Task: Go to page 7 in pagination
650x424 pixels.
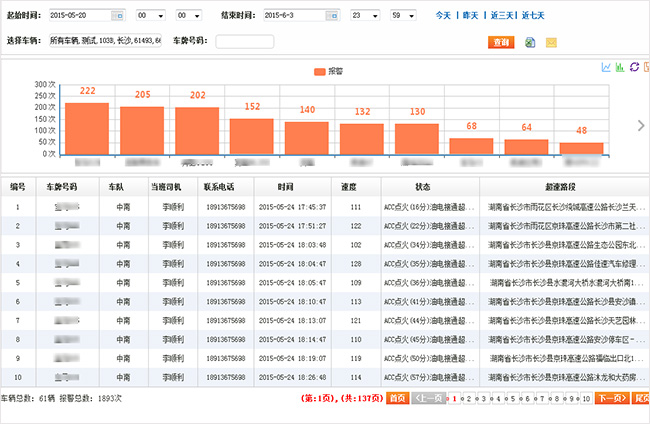Action: coord(542,399)
